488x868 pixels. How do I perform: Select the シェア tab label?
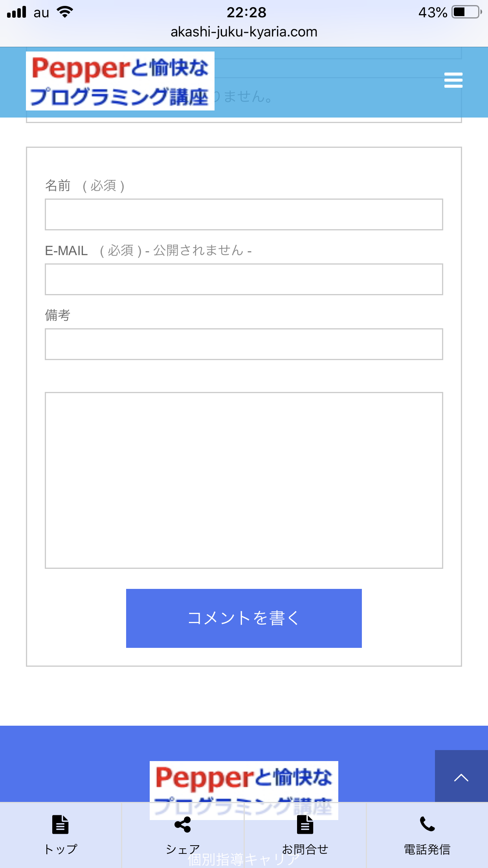pos(183,850)
